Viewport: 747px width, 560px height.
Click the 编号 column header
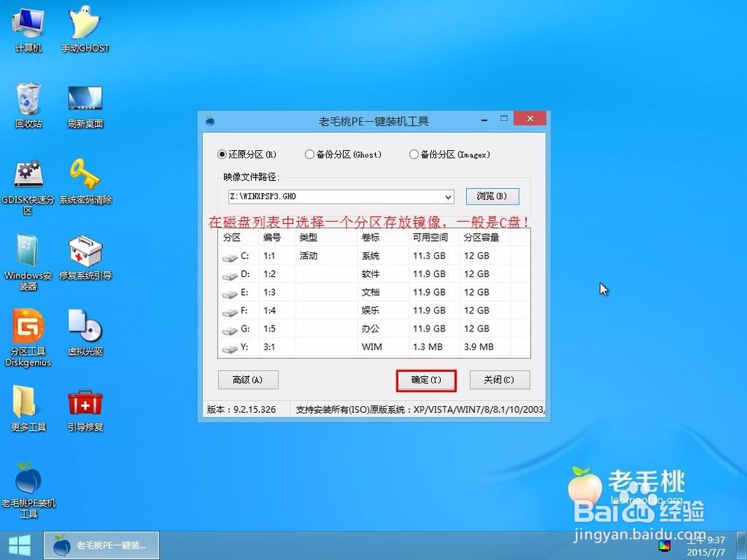pos(277,237)
